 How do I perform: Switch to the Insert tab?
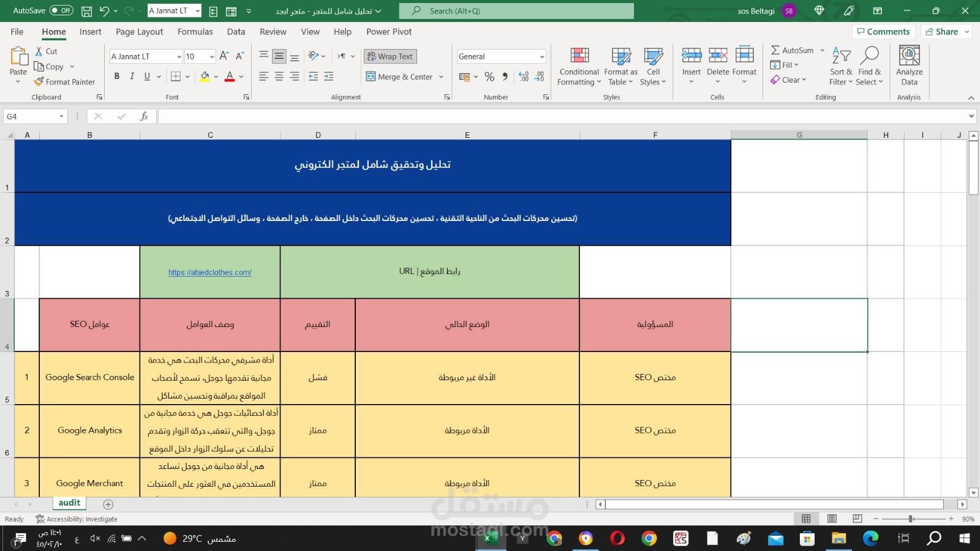(x=90, y=32)
